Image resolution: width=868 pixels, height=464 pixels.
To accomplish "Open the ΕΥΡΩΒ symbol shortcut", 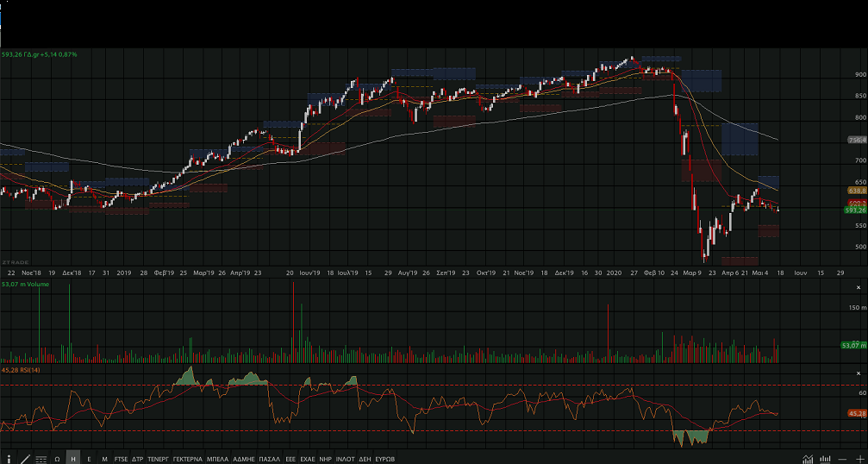I will click(x=384, y=459).
